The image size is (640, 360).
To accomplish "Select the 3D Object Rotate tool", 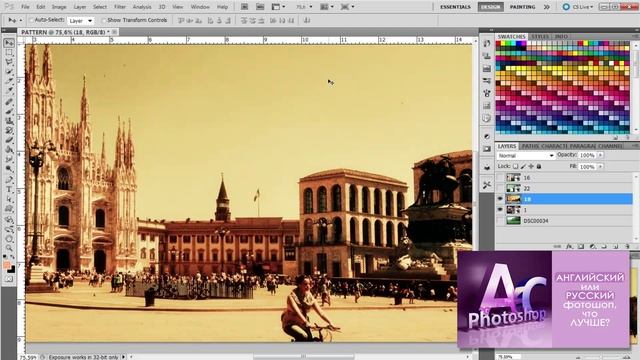I will pyautogui.click(x=9, y=220).
